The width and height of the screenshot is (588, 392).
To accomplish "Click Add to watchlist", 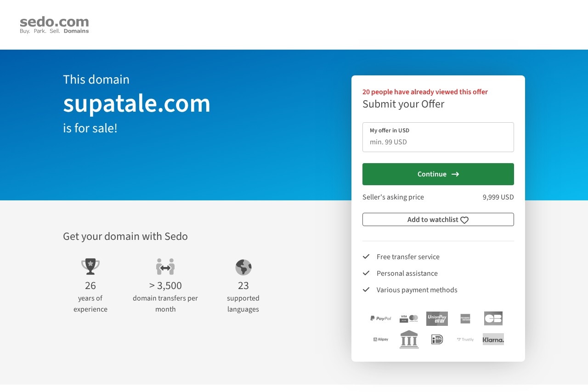I will click(438, 219).
